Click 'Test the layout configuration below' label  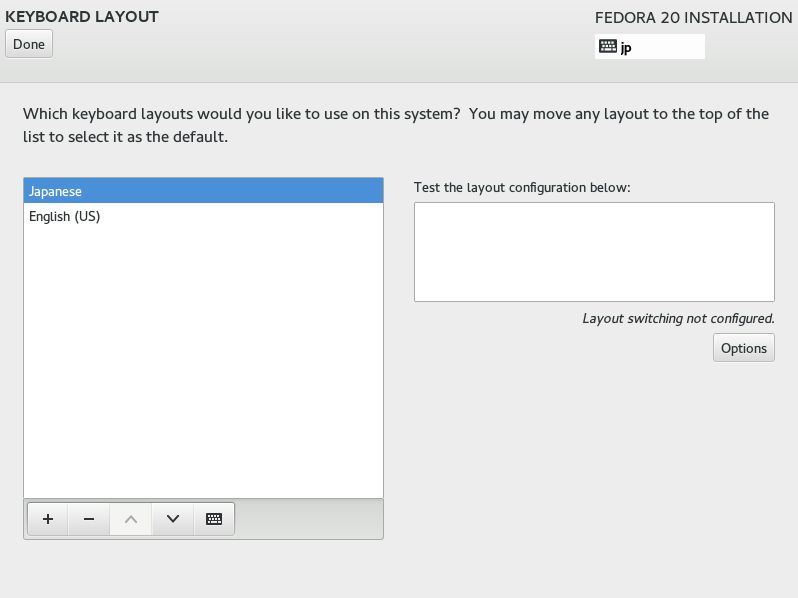pyautogui.click(x=522, y=188)
